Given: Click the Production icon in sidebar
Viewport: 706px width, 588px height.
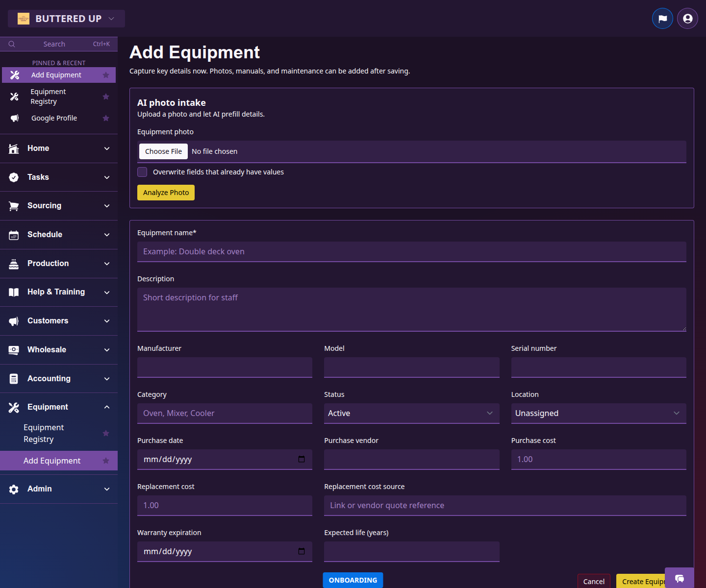Looking at the screenshot, I should tap(13, 263).
